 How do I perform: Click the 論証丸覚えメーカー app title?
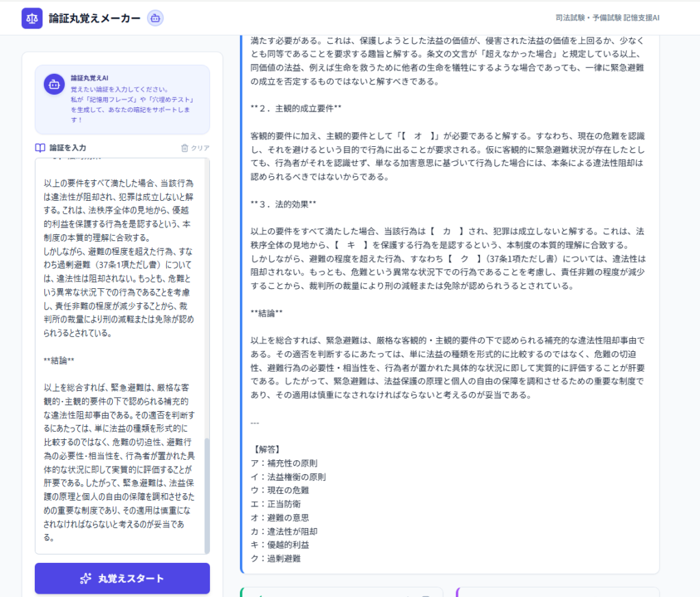[x=95, y=18]
